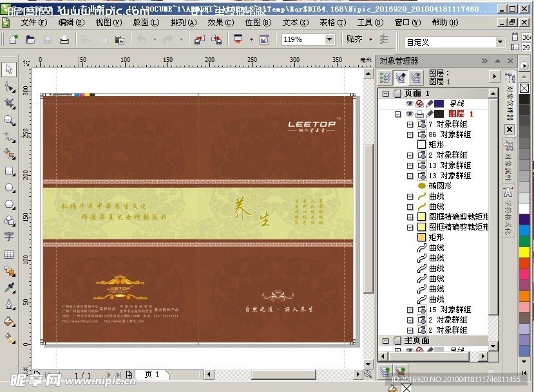
Task: Select the Text tool (字)
Action: [9, 237]
